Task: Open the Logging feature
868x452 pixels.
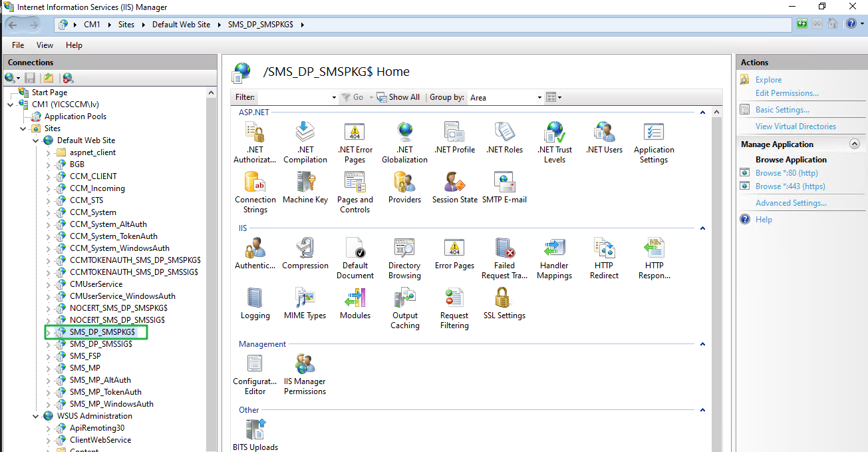Action: coord(255,304)
